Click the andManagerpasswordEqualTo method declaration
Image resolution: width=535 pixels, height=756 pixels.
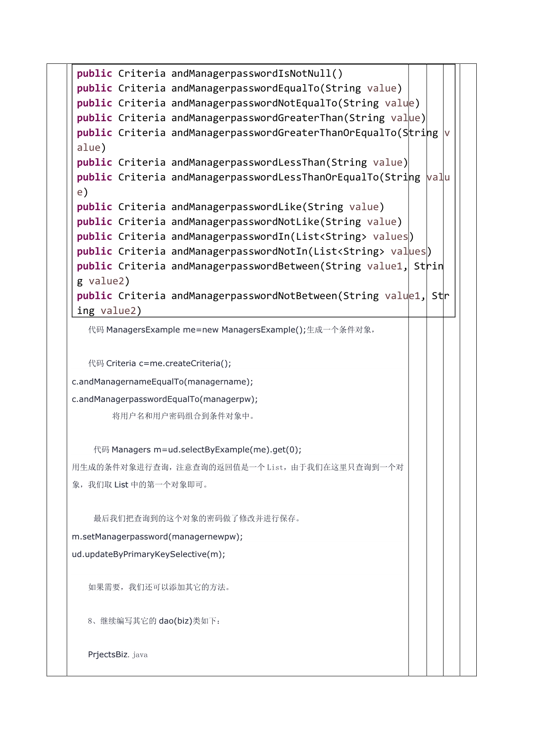[x=239, y=88]
